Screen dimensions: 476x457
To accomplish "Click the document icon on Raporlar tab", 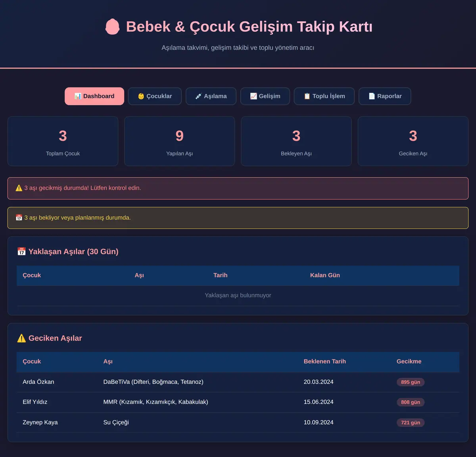I will 372,96.
